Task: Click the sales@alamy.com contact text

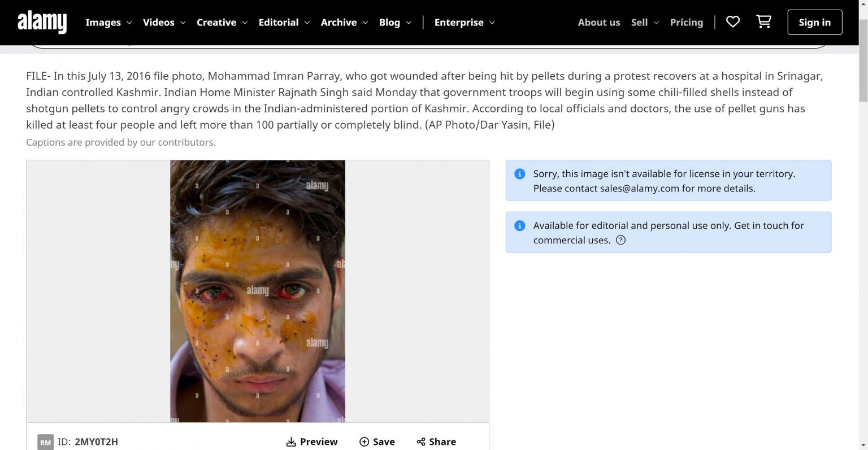Action: 640,189
